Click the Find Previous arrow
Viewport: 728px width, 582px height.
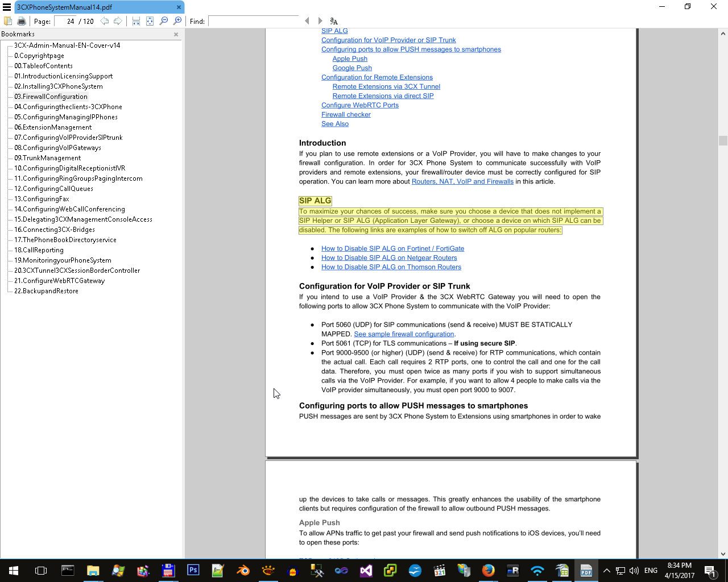tap(307, 21)
